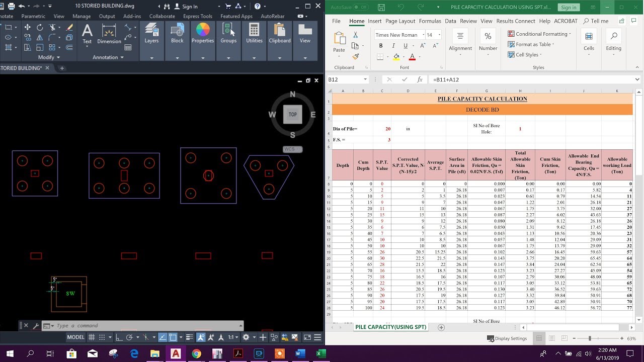
Task: Switch to the Formulas tab in Excel
Action: [x=430, y=21]
